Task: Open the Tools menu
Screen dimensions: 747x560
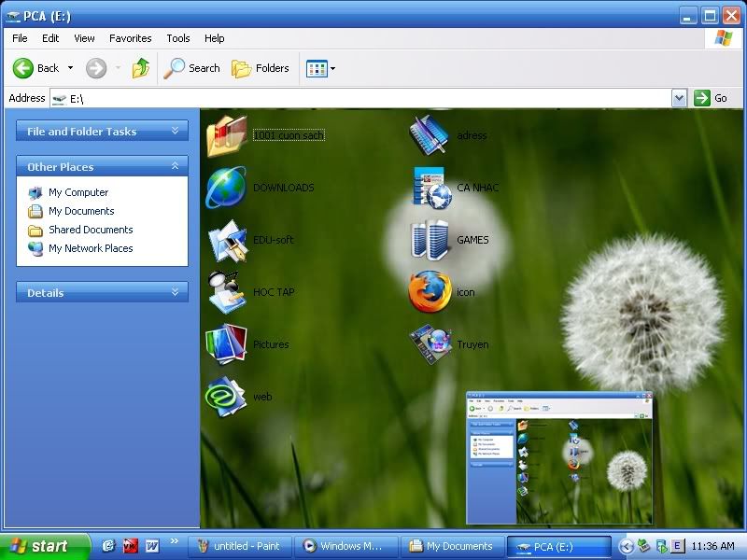Action: 177,38
